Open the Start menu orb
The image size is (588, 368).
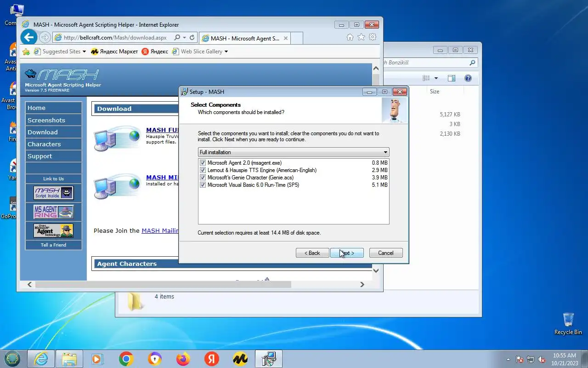(13, 359)
